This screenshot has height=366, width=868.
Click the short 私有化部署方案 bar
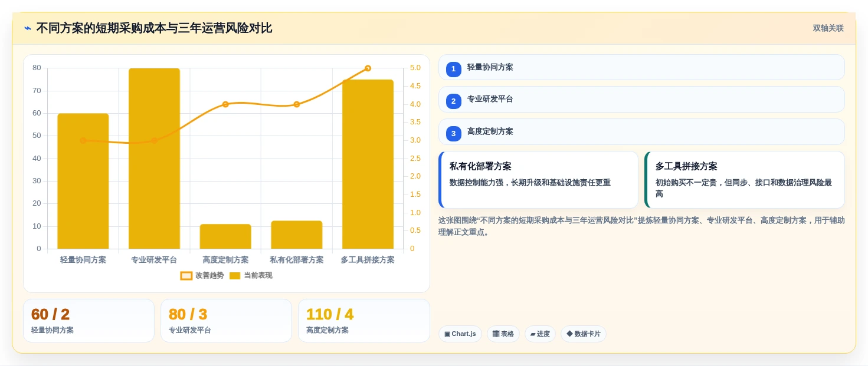(x=297, y=235)
